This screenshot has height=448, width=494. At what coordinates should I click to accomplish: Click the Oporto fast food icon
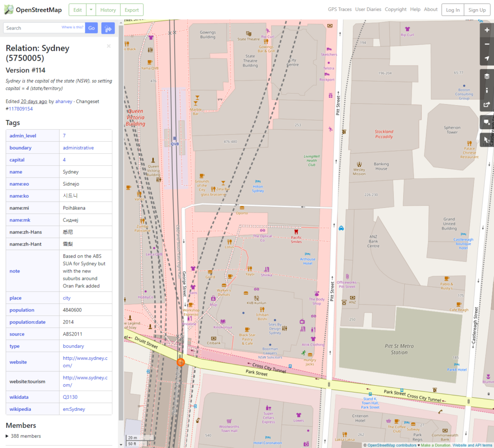pos(242,208)
